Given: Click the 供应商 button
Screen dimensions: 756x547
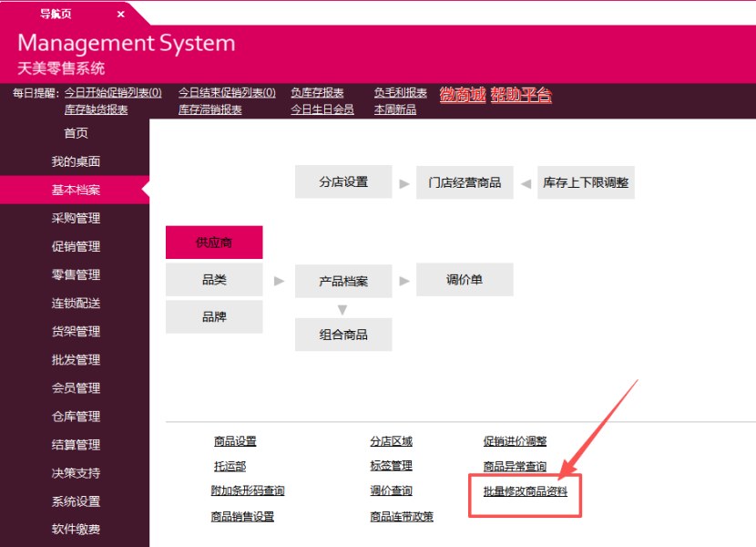Looking at the screenshot, I should pyautogui.click(x=214, y=243).
